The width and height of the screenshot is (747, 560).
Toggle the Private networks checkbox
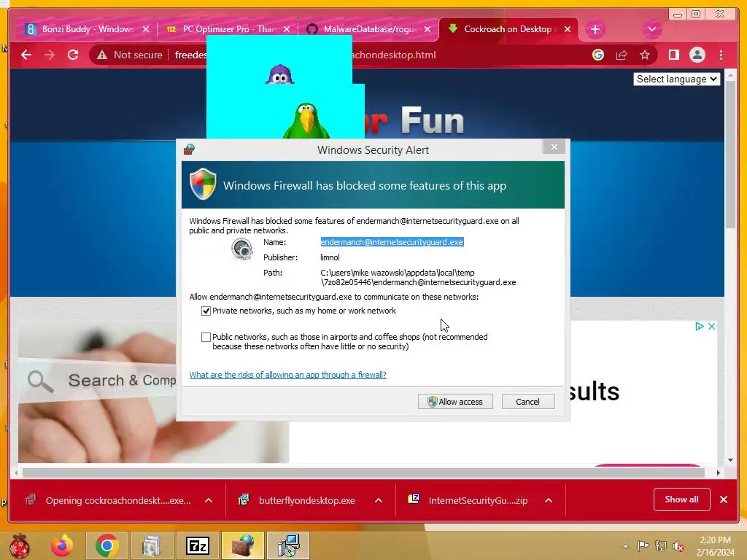[206, 311]
